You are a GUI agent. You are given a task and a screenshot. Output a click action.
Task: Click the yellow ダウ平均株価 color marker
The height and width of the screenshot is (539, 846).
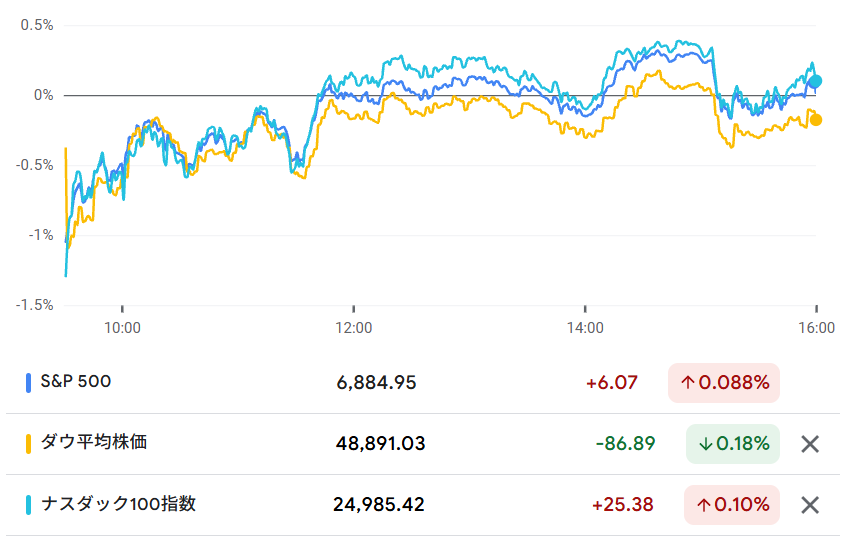tap(29, 443)
